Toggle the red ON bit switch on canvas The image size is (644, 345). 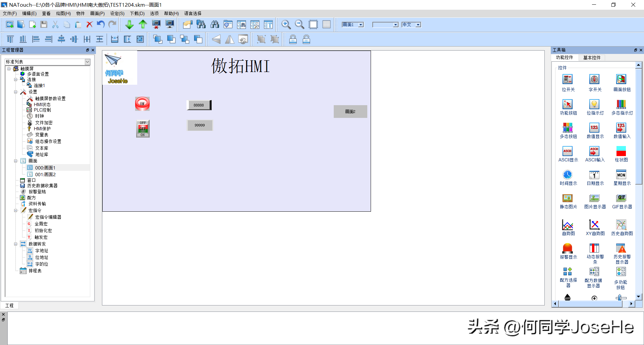click(142, 104)
